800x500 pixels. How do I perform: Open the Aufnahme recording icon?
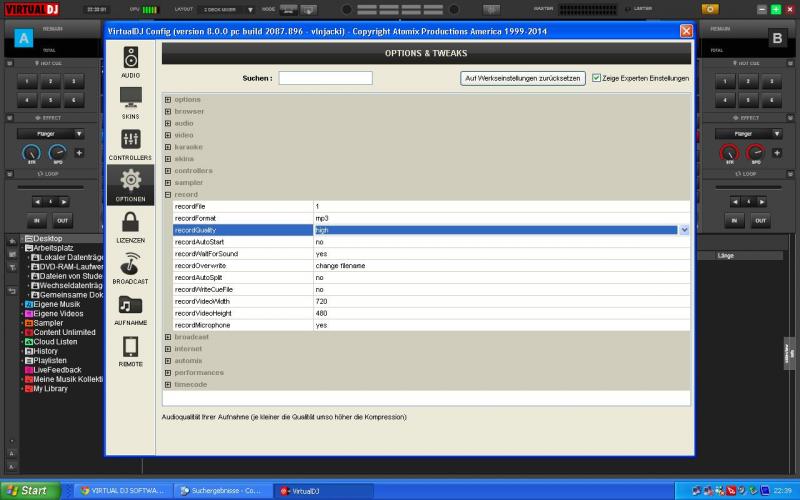coord(131,306)
